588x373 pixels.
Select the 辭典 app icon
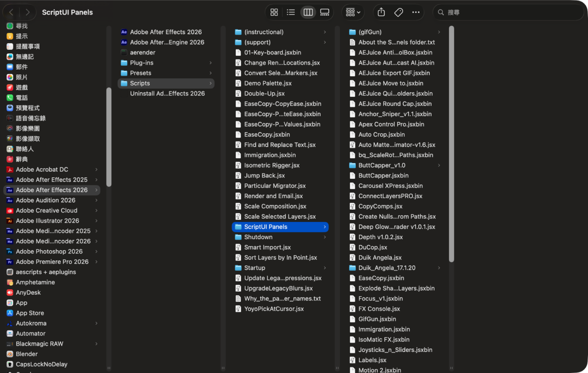10,159
